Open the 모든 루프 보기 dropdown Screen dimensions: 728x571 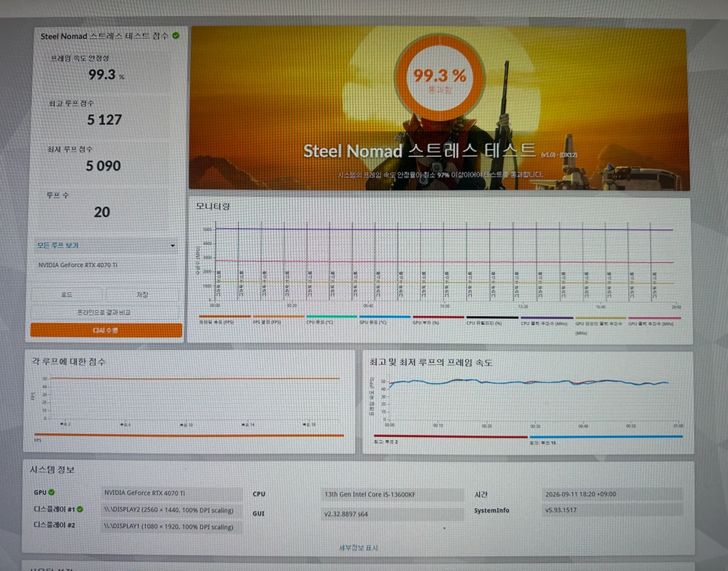tap(106, 245)
